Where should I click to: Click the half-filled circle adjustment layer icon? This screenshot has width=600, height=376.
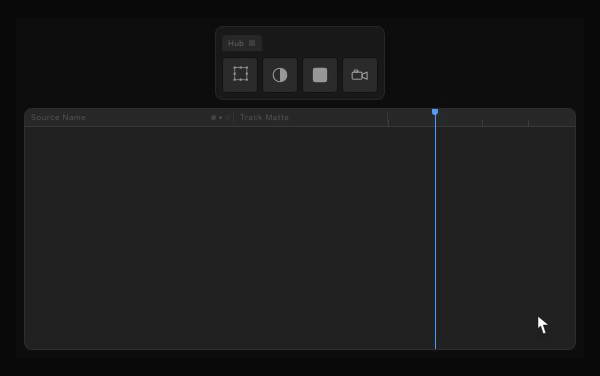pyautogui.click(x=280, y=75)
